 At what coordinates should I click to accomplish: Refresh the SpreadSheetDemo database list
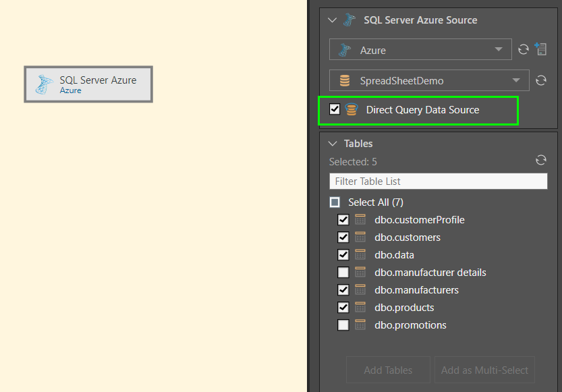(x=540, y=81)
